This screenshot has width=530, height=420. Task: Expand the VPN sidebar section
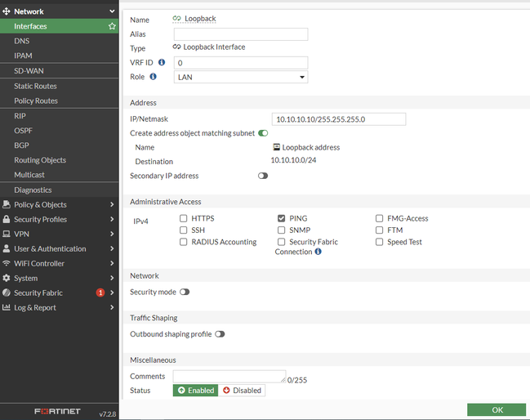(x=57, y=234)
